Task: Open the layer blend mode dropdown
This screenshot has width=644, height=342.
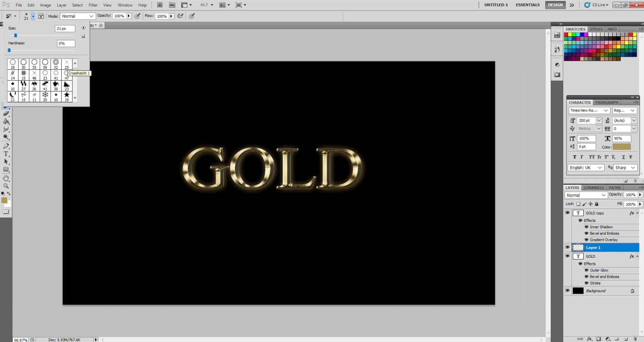Action: pos(585,194)
